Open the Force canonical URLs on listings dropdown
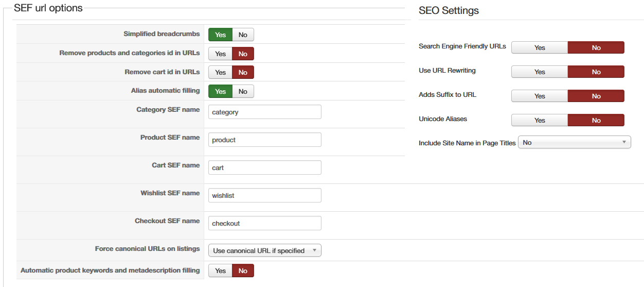 [x=264, y=250]
